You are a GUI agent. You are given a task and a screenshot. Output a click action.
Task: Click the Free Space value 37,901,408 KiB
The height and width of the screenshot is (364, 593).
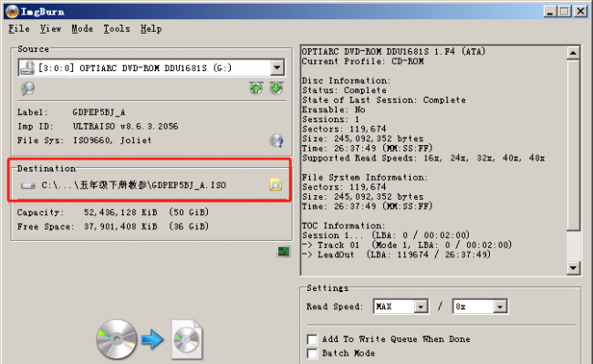click(120, 226)
